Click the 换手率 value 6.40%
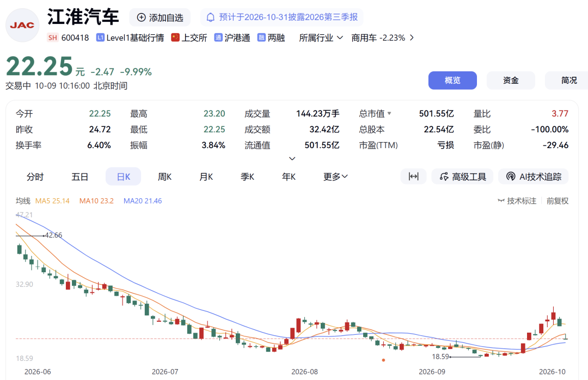Image resolution: width=588 pixels, height=380 pixels. click(x=99, y=145)
